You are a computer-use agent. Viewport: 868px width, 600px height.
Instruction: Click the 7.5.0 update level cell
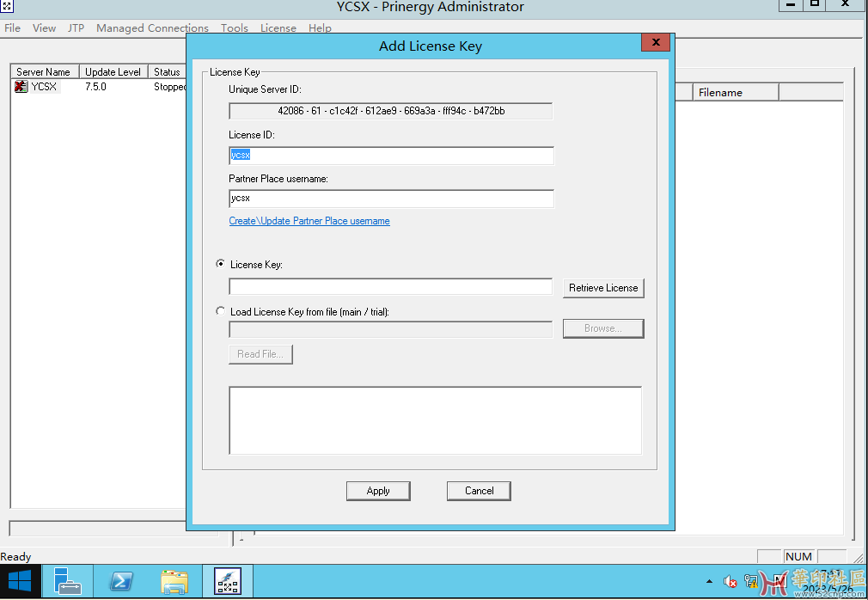[95, 86]
